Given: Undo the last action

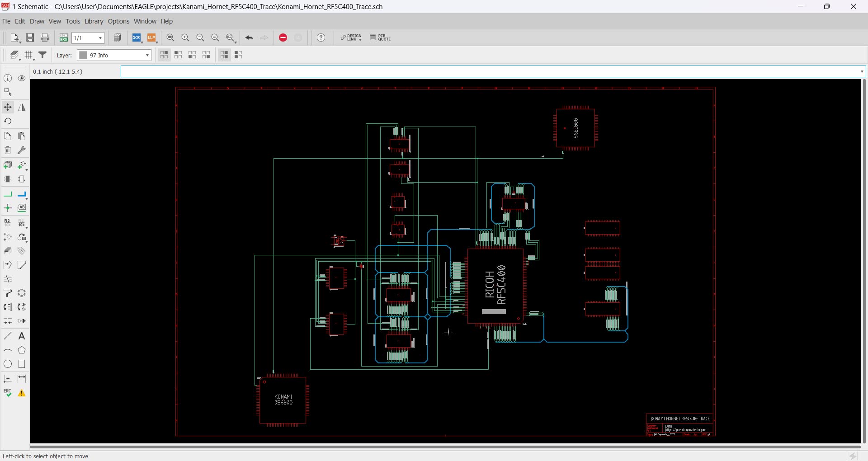Looking at the screenshot, I should pyautogui.click(x=249, y=38).
